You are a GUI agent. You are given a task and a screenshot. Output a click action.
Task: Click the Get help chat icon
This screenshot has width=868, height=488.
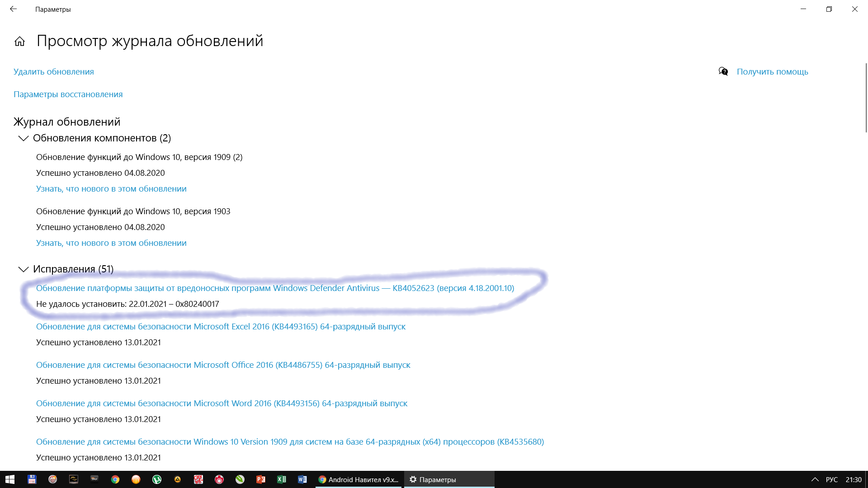pos(723,71)
